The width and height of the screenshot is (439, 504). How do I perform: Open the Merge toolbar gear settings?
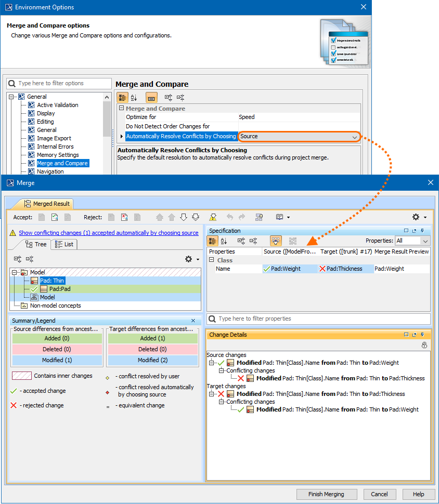pos(419,217)
